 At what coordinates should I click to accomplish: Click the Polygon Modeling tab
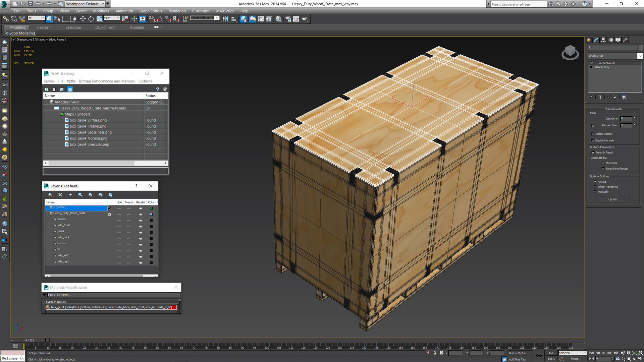(20, 33)
